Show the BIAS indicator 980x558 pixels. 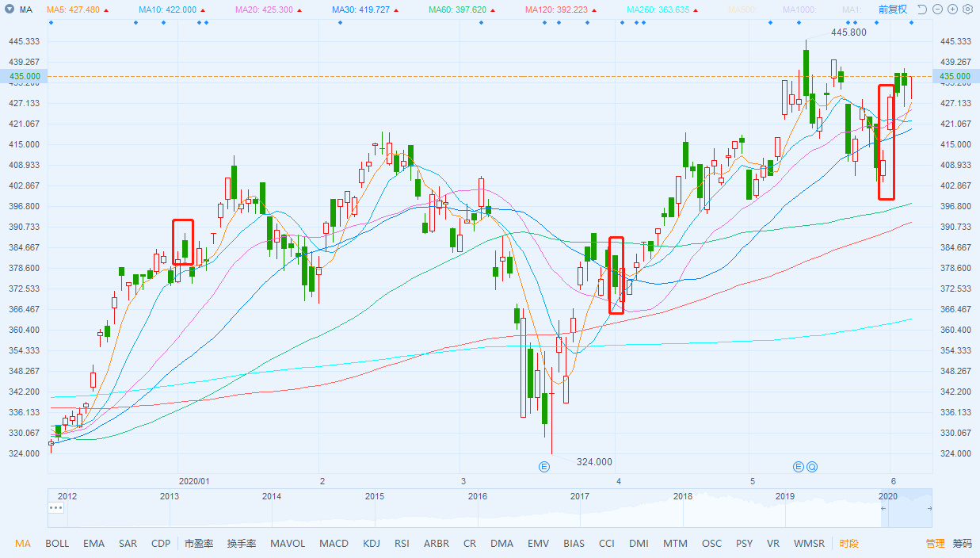pos(574,544)
